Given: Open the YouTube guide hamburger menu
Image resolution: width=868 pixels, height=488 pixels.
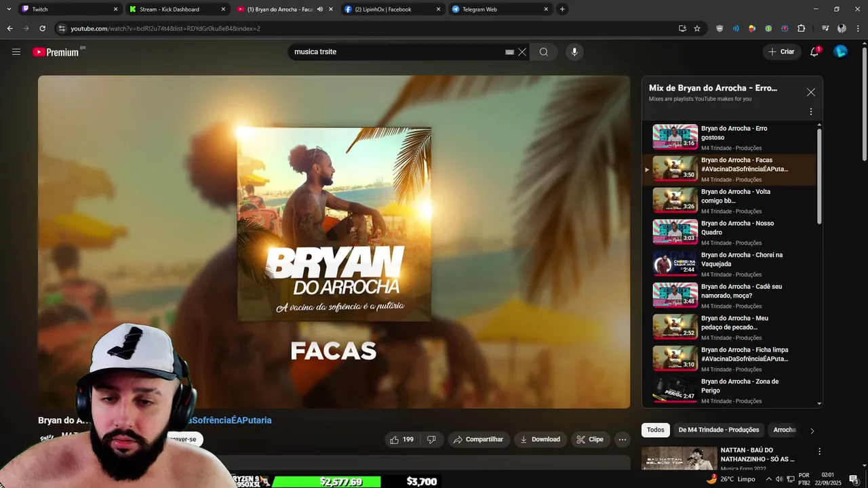Looking at the screenshot, I should 16,52.
